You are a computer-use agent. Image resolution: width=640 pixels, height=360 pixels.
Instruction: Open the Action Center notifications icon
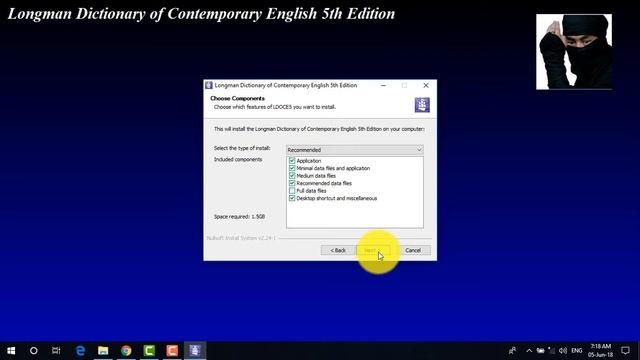[x=625, y=351]
